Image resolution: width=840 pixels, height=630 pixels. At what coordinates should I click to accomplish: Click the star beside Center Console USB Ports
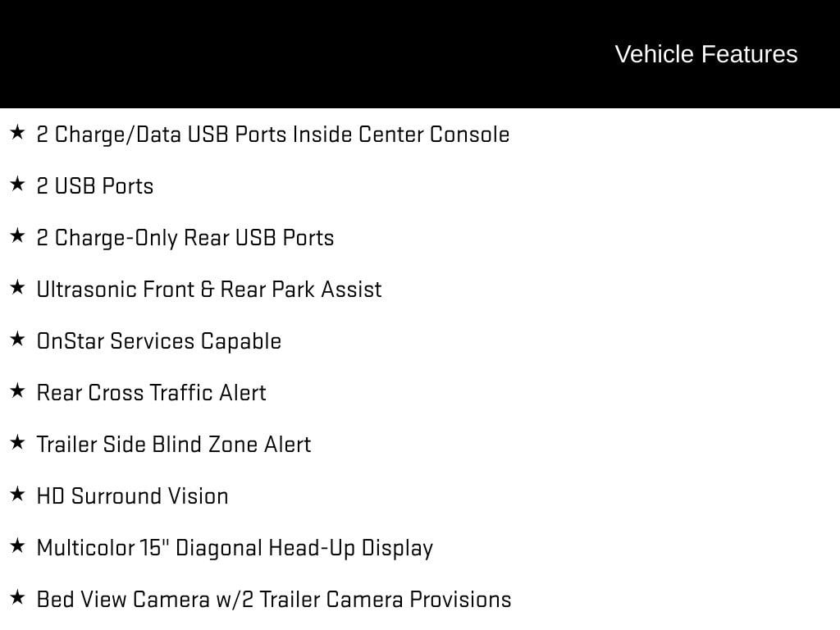(x=17, y=132)
